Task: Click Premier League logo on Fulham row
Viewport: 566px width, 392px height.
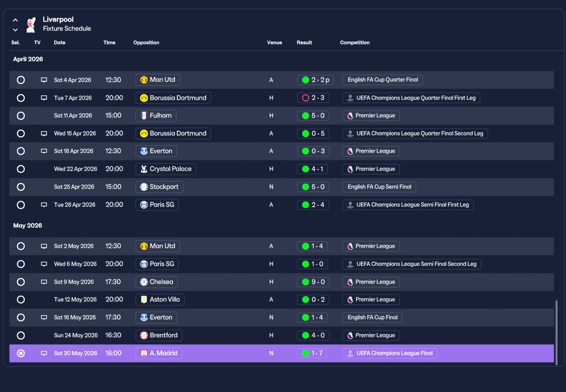Action: (350, 116)
